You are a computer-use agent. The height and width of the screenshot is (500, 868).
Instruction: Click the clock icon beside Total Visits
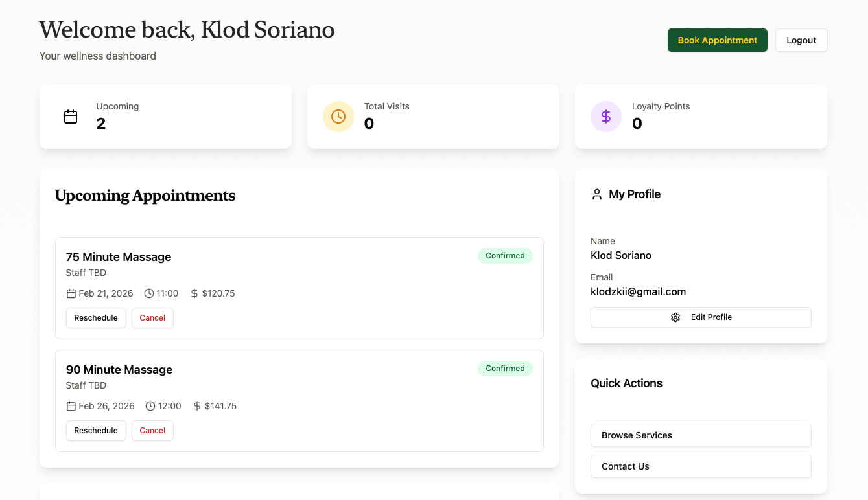pyautogui.click(x=338, y=117)
